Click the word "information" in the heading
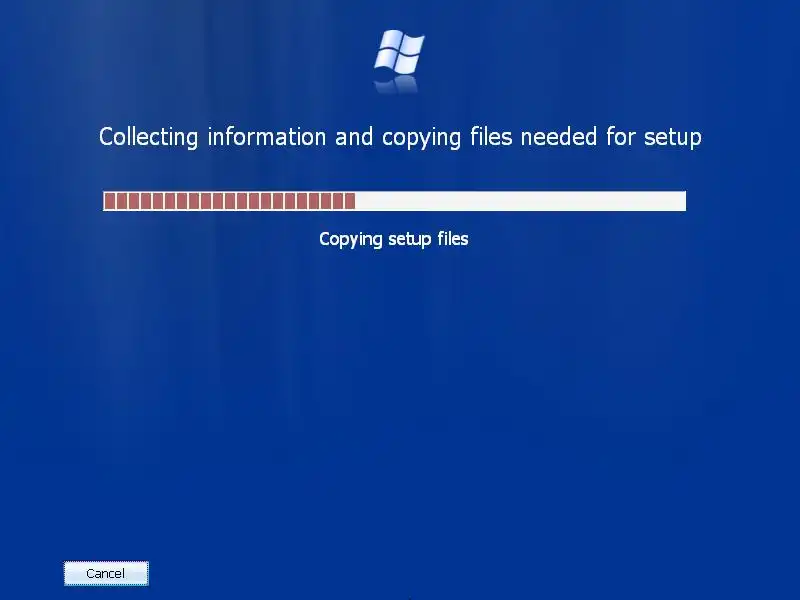 click(267, 137)
